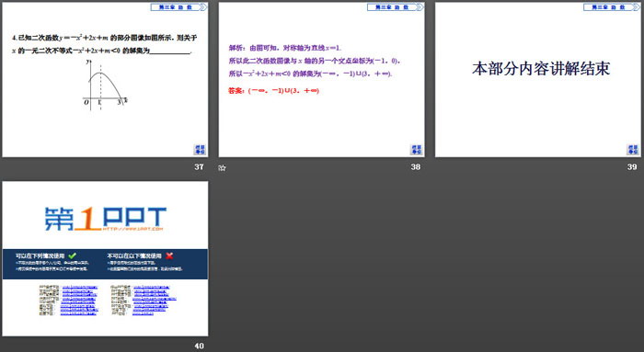Click the green checkmark icon on slide 40
This screenshot has width=644, height=352.
coord(73,255)
